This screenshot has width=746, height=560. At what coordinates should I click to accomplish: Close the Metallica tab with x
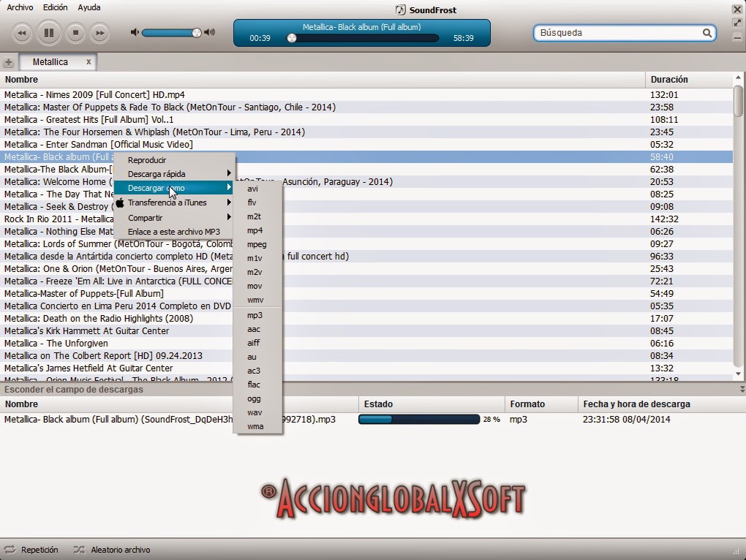tap(88, 62)
